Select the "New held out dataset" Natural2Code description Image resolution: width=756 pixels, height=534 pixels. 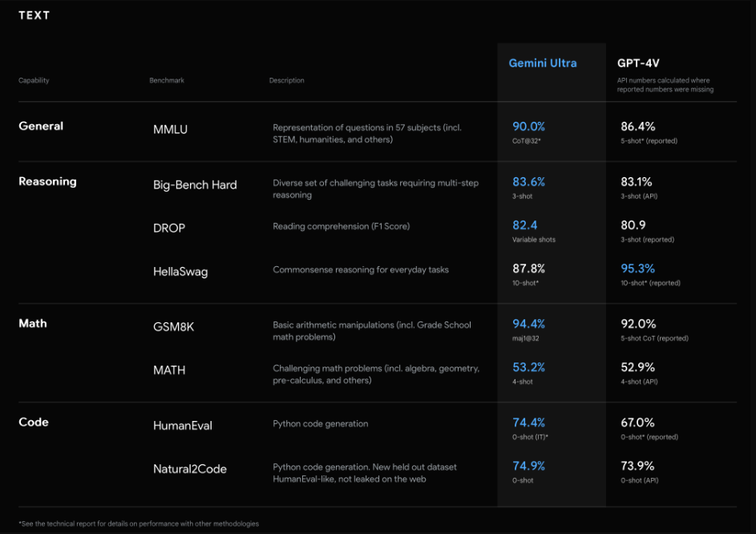click(365, 473)
